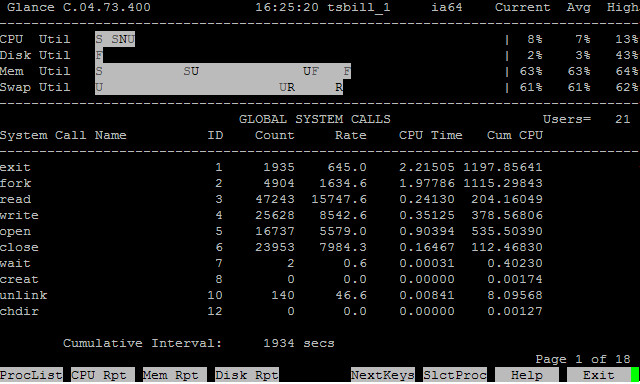Click the open Cum CPU value 535.50390
The image size is (640, 384).
tap(507, 231)
